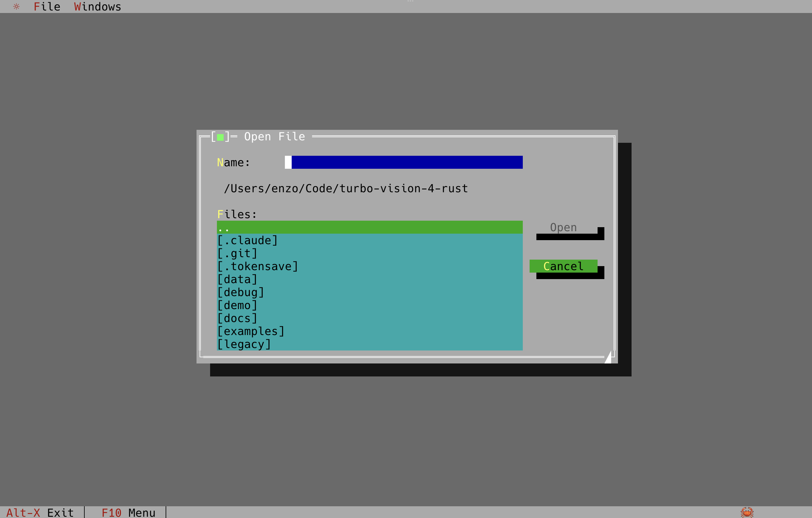The height and width of the screenshot is (518, 812).
Task: Click the crab icon in status bar
Action: pos(747,512)
